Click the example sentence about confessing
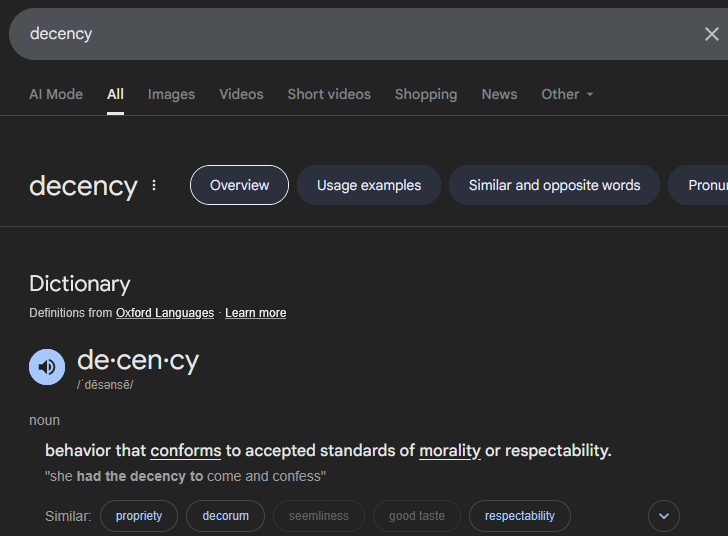The width and height of the screenshot is (728, 536). pyautogui.click(x=185, y=476)
